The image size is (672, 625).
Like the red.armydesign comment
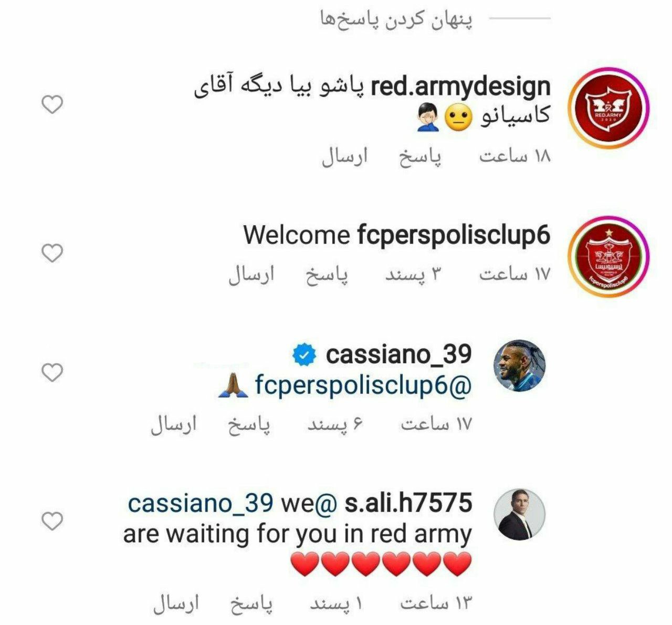52,105
